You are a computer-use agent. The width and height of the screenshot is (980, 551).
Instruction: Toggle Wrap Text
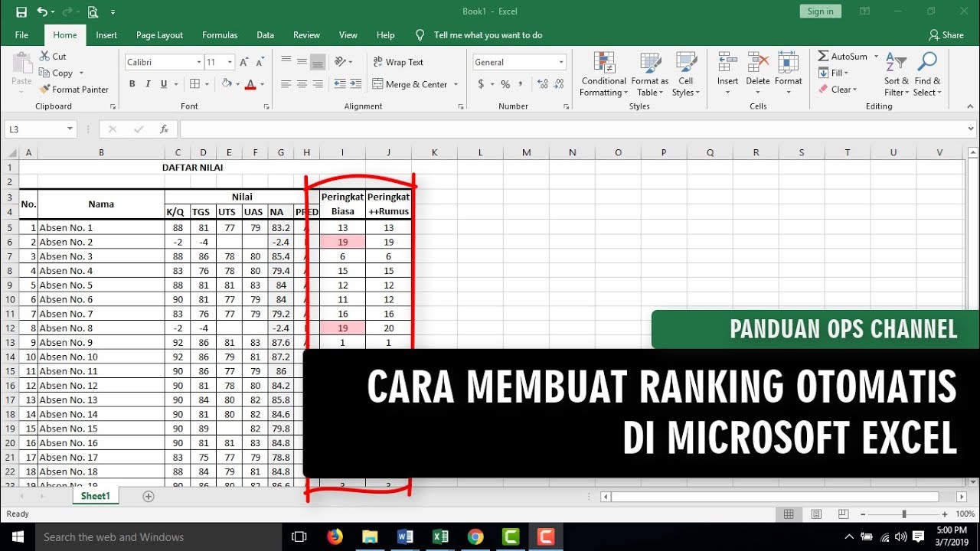(x=398, y=62)
